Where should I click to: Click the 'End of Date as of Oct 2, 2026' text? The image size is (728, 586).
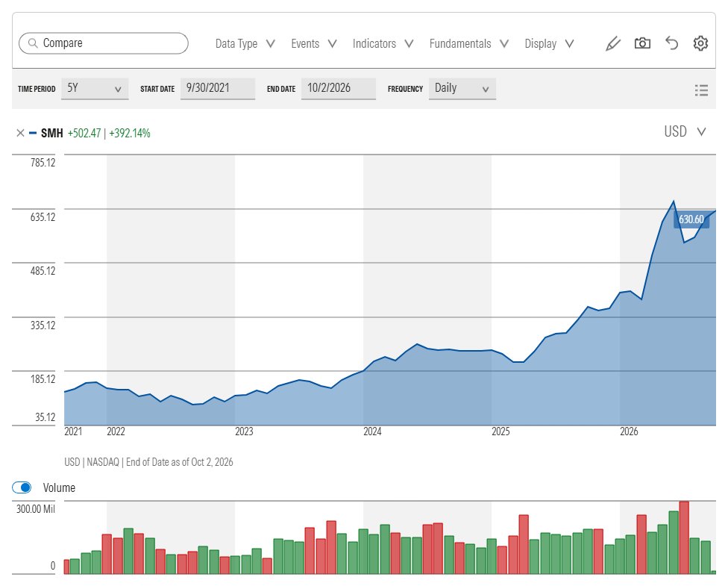(179, 462)
